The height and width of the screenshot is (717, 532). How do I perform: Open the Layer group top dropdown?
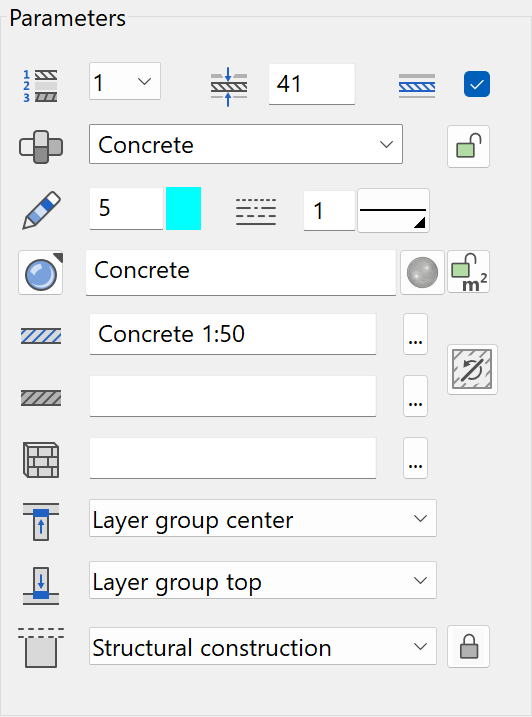coord(263,580)
